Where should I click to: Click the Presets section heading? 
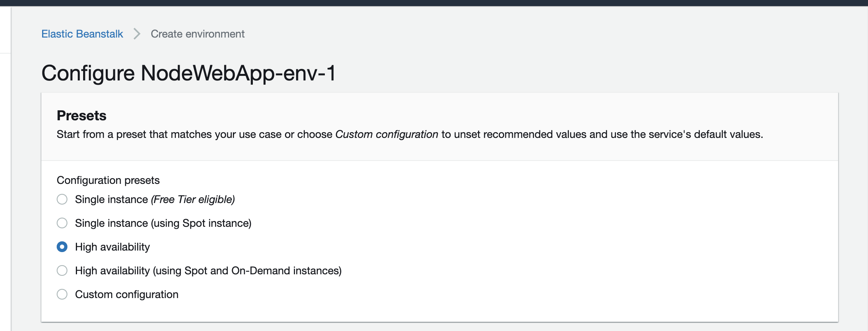click(82, 116)
